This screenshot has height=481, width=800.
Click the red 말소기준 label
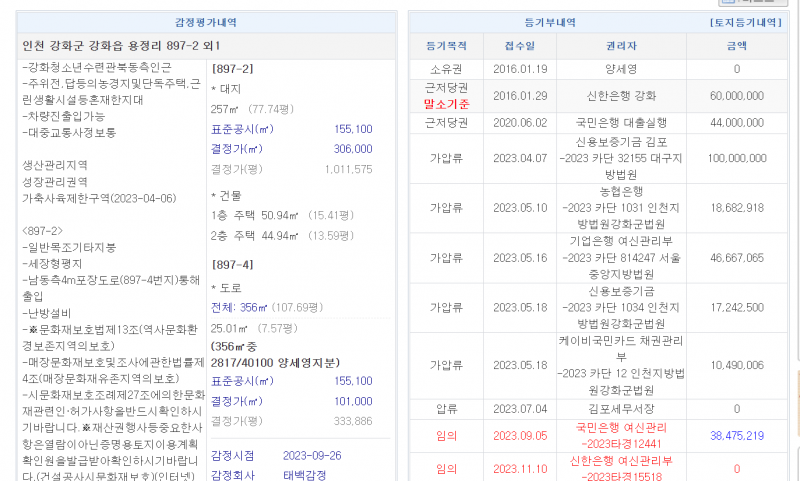[446, 103]
